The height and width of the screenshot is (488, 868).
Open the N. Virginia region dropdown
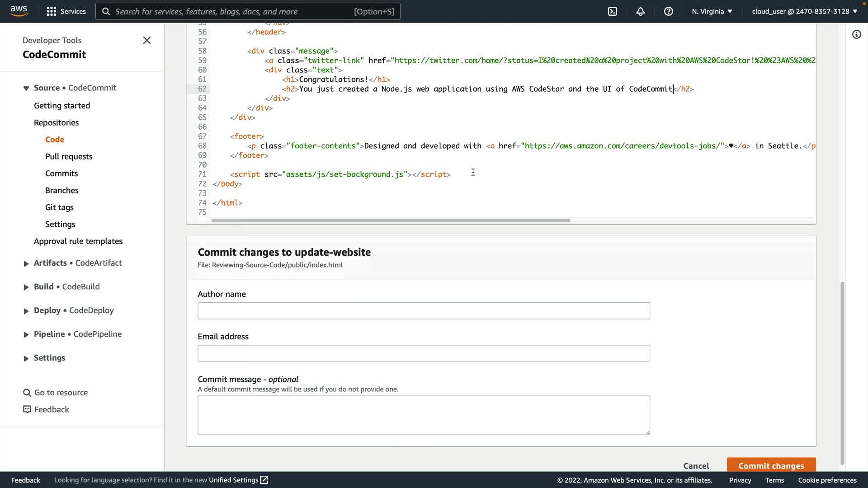click(x=712, y=11)
